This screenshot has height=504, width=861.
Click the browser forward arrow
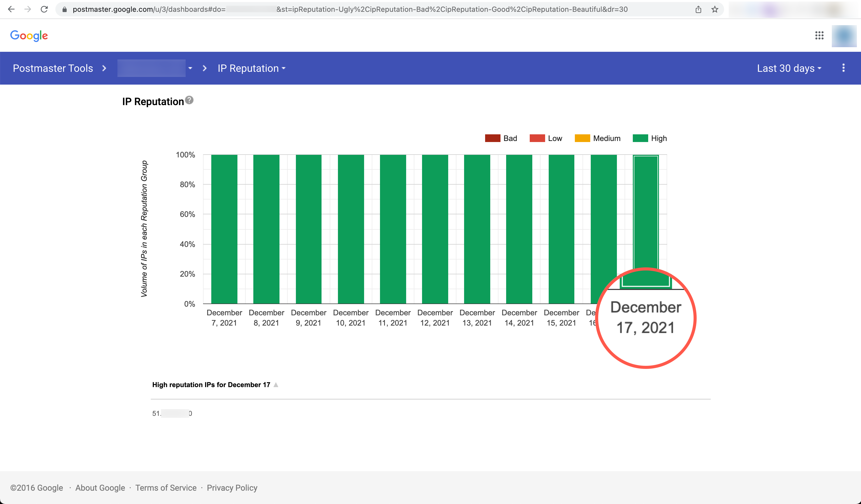pyautogui.click(x=28, y=9)
